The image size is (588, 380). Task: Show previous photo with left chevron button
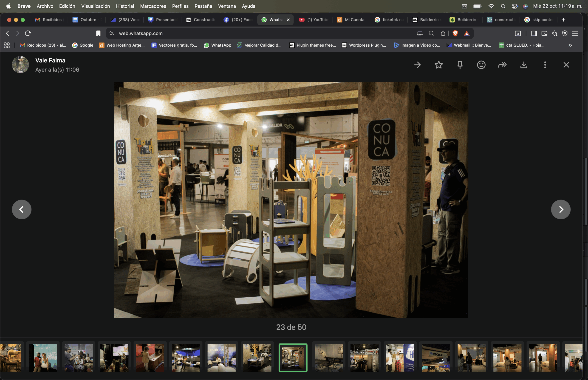[x=22, y=209]
